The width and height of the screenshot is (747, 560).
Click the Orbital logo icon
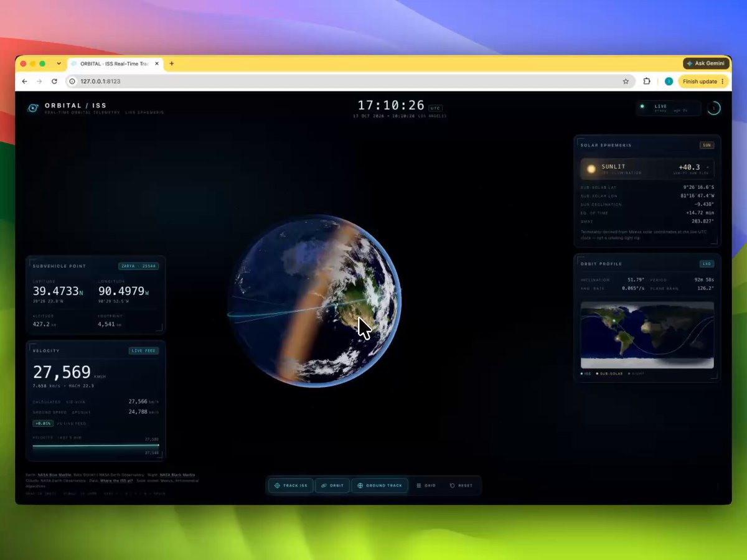[x=33, y=108]
